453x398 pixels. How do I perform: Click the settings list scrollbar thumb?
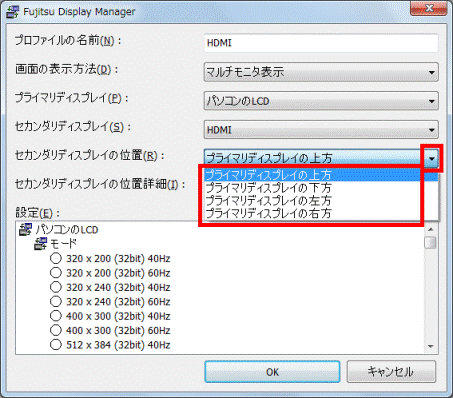pos(430,242)
